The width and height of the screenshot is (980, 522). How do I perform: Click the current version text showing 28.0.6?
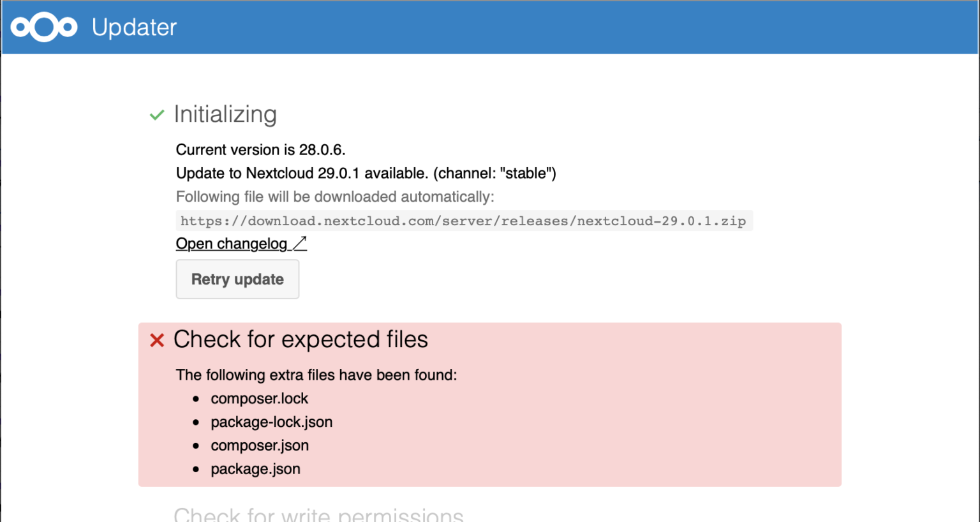coord(260,149)
